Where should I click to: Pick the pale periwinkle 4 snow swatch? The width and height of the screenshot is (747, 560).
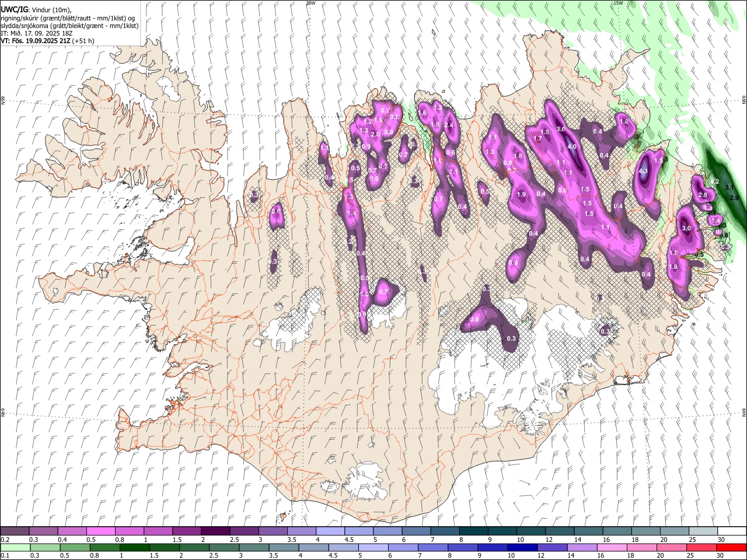[330, 531]
